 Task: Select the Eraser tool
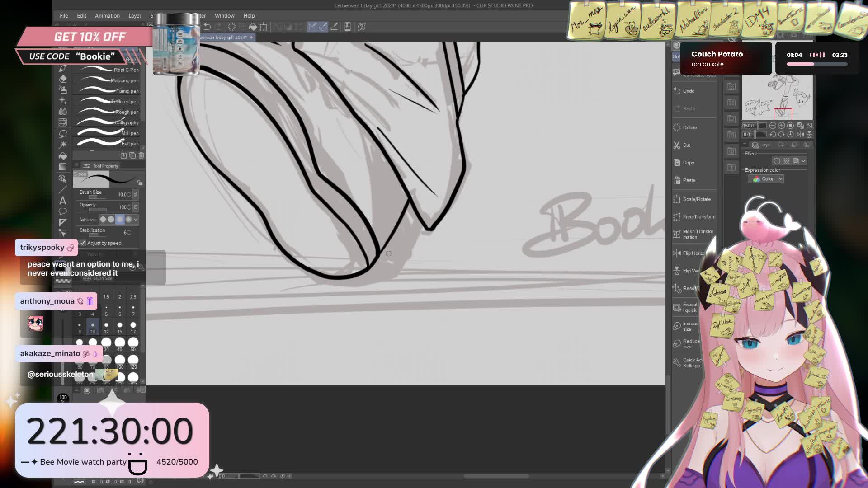click(63, 79)
